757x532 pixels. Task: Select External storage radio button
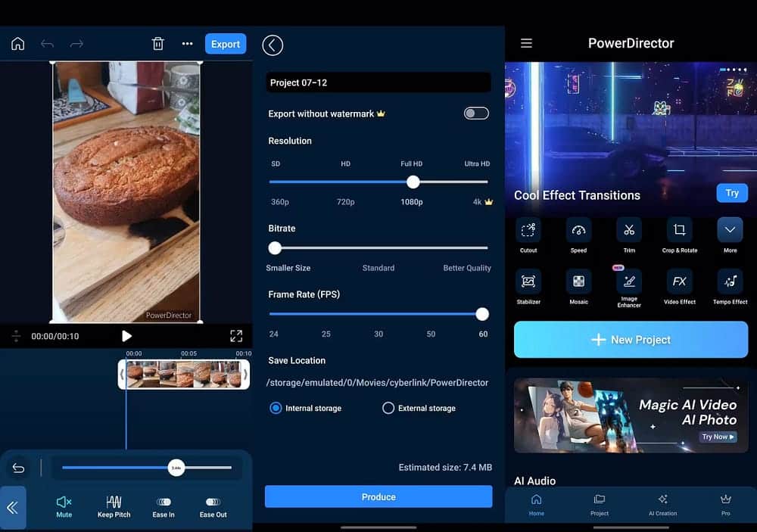point(388,409)
